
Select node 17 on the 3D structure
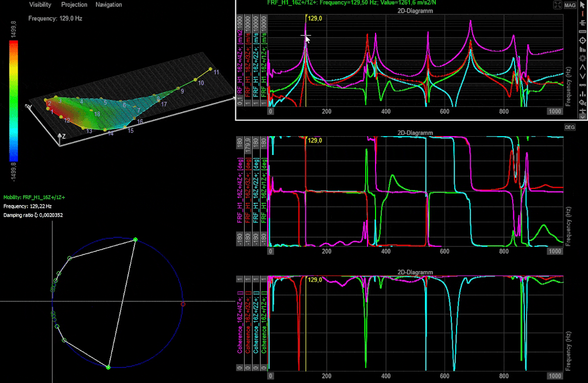tap(160, 102)
